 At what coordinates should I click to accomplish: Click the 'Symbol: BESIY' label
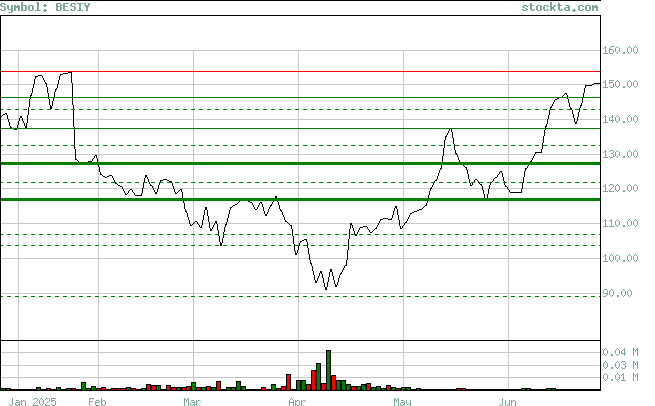point(45,7)
